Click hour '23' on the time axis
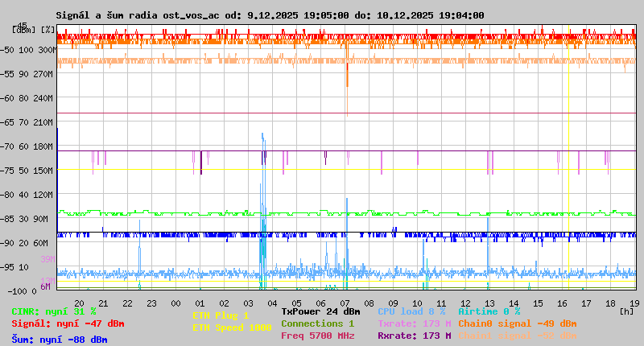 [151, 303]
